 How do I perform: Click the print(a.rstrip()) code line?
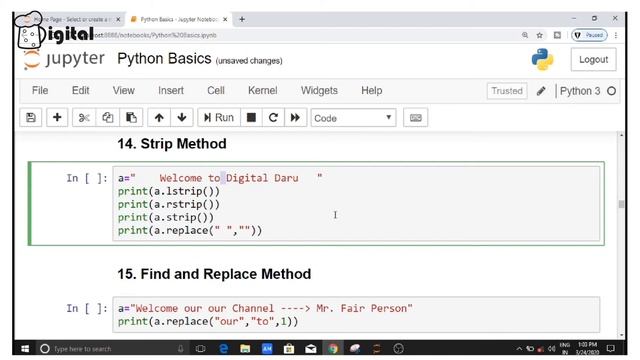point(169,204)
